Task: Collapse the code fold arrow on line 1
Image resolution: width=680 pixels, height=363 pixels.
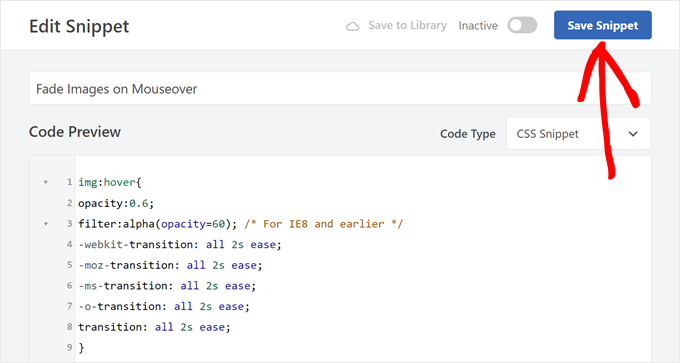Action: (46, 182)
